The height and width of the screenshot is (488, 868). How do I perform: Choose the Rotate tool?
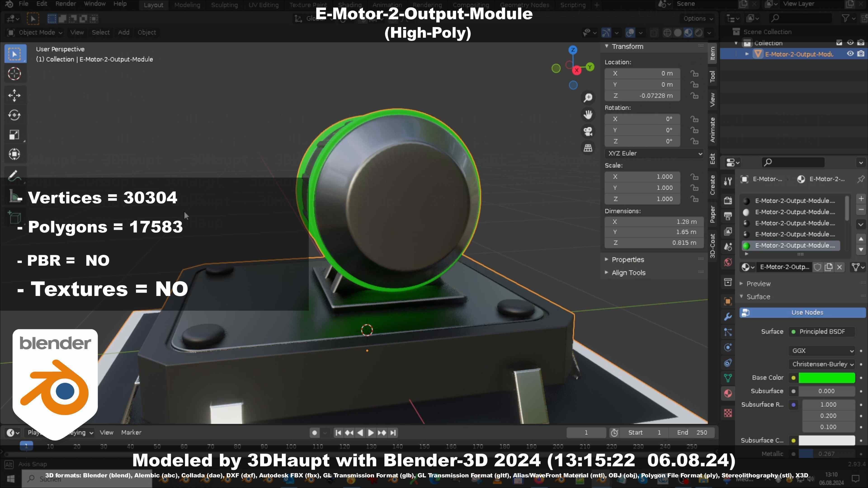click(14, 115)
